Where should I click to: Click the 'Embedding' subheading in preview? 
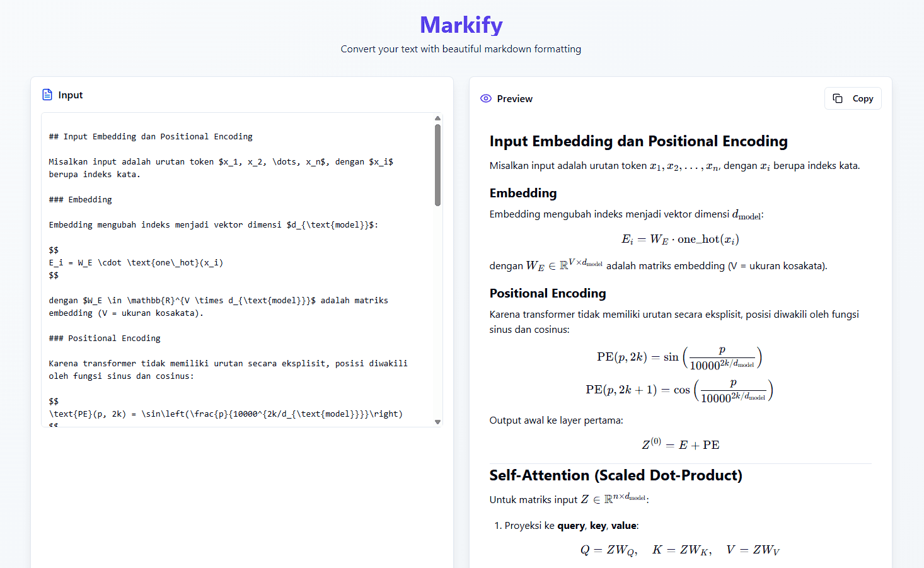523,193
